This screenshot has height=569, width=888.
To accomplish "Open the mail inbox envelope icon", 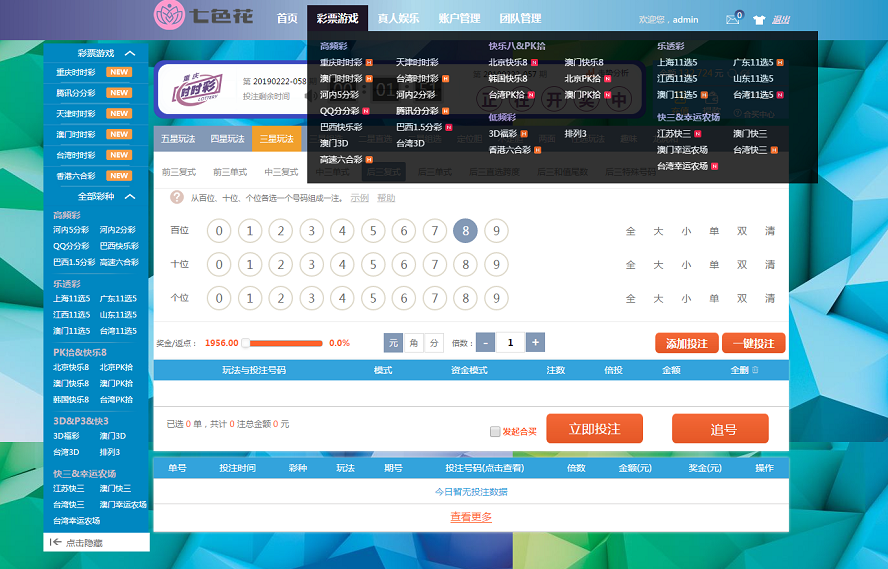I will (732, 19).
